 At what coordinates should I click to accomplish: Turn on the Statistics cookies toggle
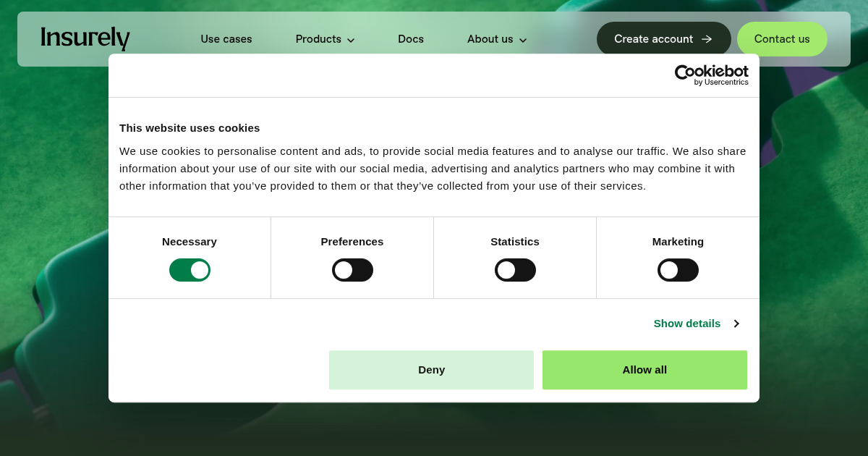(515, 270)
